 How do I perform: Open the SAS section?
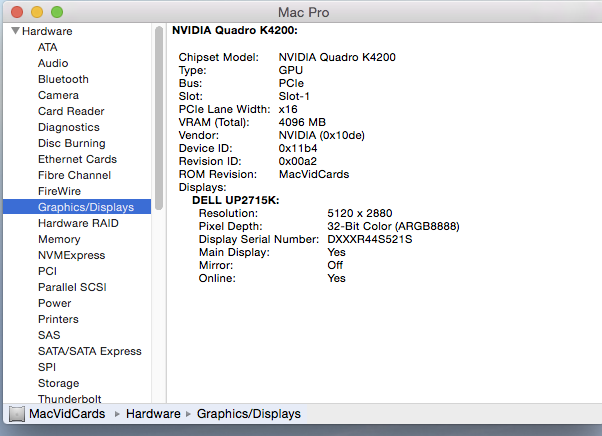point(49,335)
